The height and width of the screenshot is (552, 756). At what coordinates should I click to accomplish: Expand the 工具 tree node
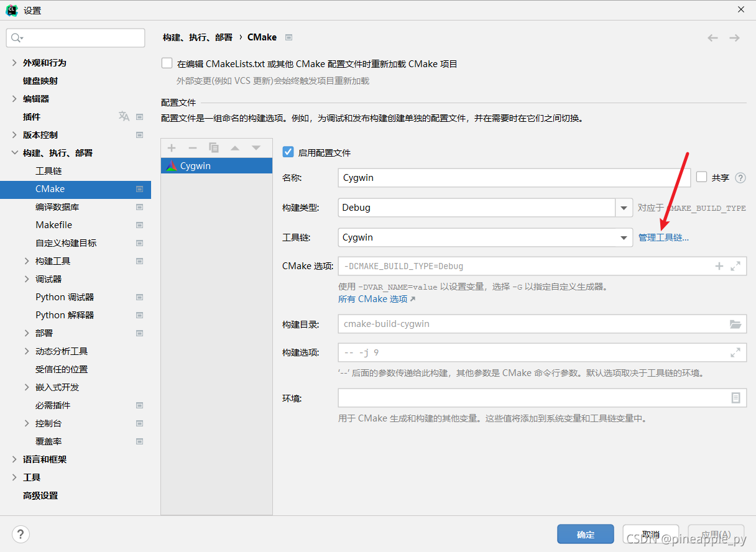pos(14,477)
